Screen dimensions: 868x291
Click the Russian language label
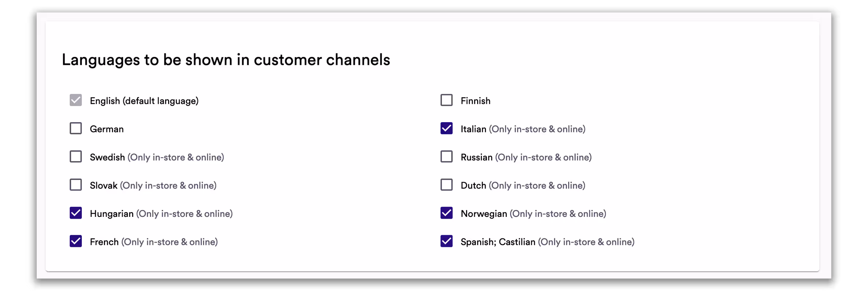476,157
